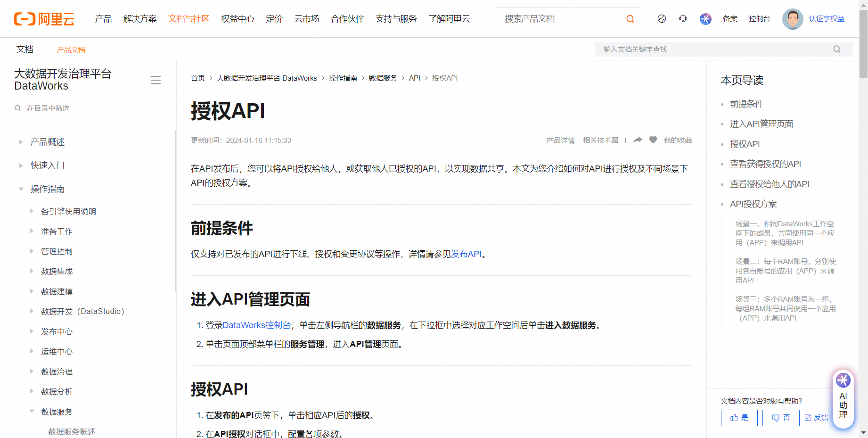Open the 支持与服务 top menu
The height and width of the screenshot is (438, 868).
(x=396, y=19)
